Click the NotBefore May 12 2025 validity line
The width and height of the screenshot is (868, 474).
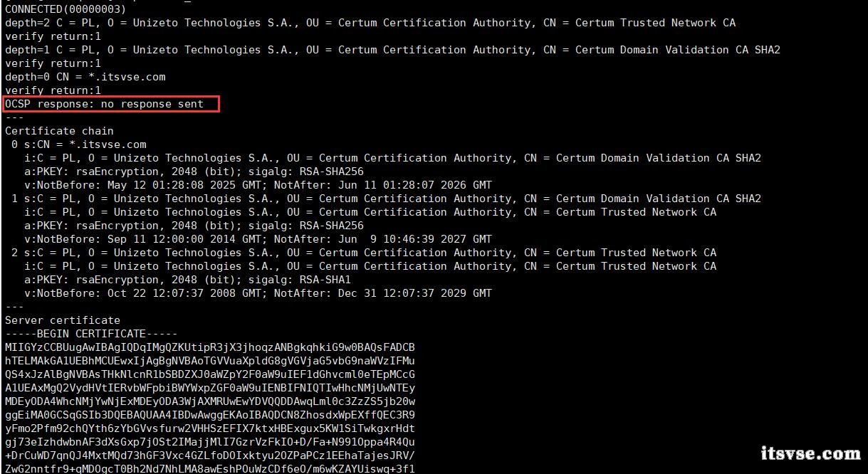pyautogui.click(x=258, y=185)
